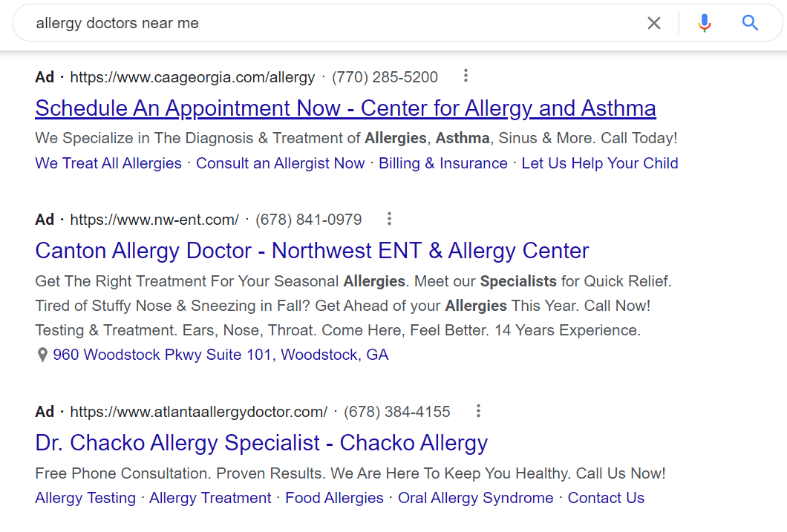Screen dimensions: 787x532
Task: Open the Allergy Testing sitelink
Action: 85,498
